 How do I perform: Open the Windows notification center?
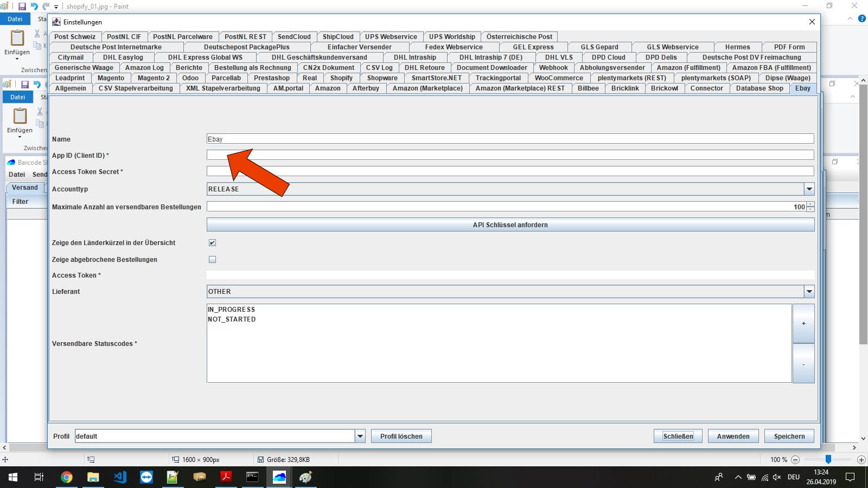(850, 477)
